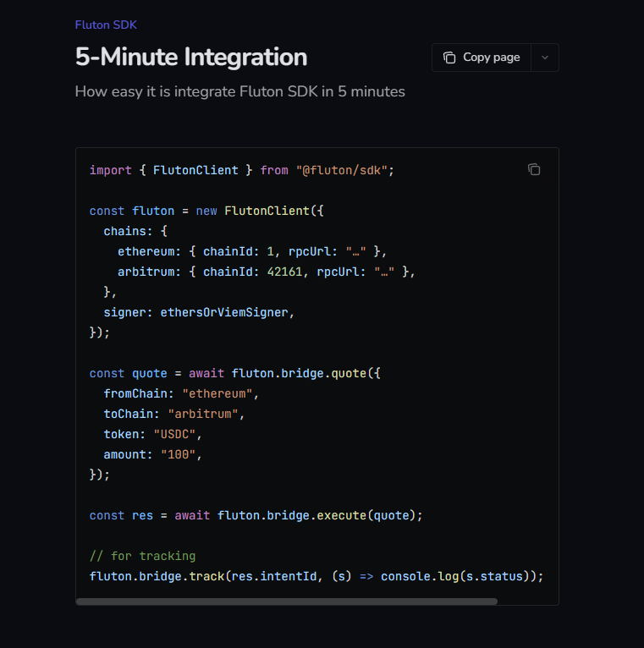Click the toChain: "arbitrum" line
Viewport: 644px width, 648px height.
point(174,414)
